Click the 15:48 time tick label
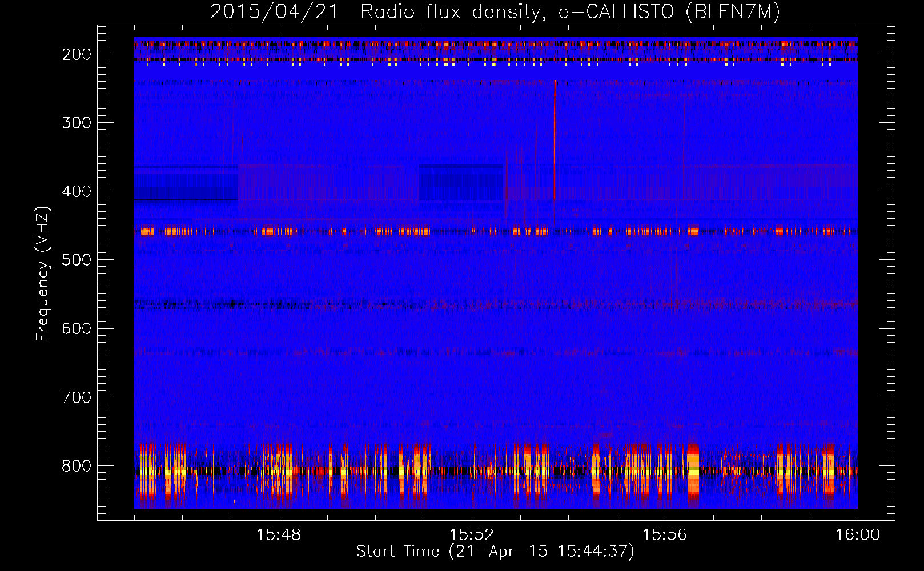Viewport: 924px width, 571px height. coord(279,535)
